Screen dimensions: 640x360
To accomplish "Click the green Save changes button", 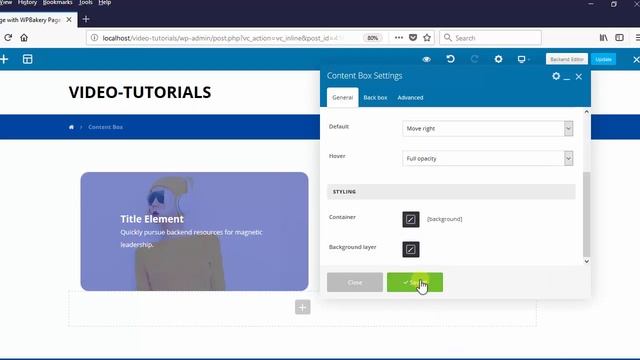I will point(415,282).
